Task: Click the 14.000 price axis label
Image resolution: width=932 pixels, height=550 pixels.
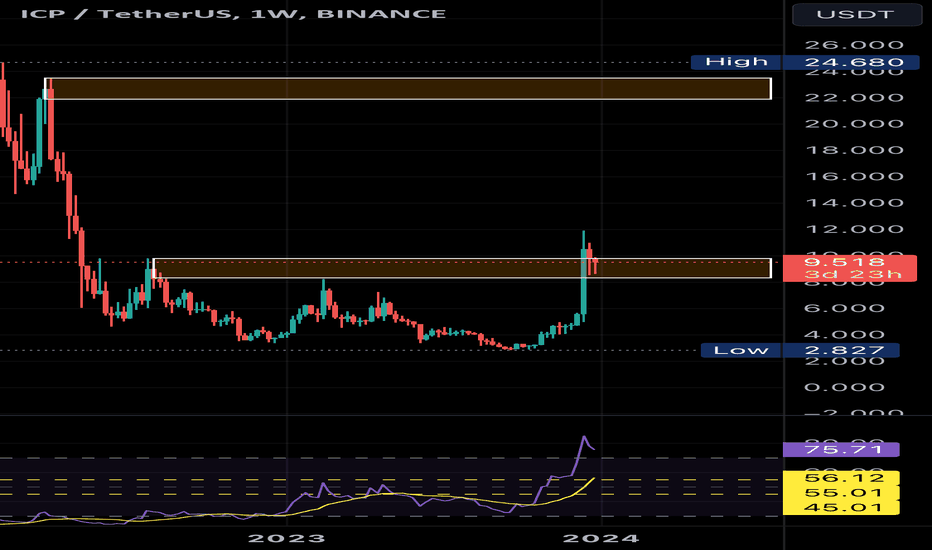Action: pyautogui.click(x=854, y=203)
